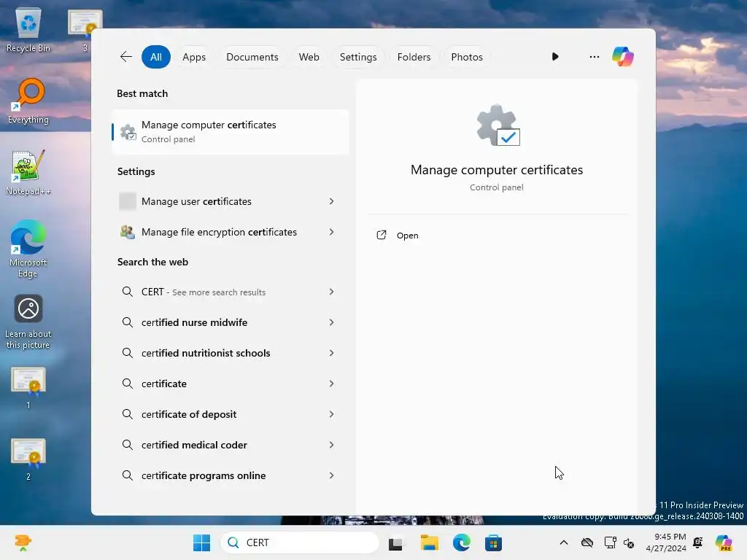Click the network display tray icon
Image resolution: width=747 pixels, height=560 pixels.
tap(610, 542)
